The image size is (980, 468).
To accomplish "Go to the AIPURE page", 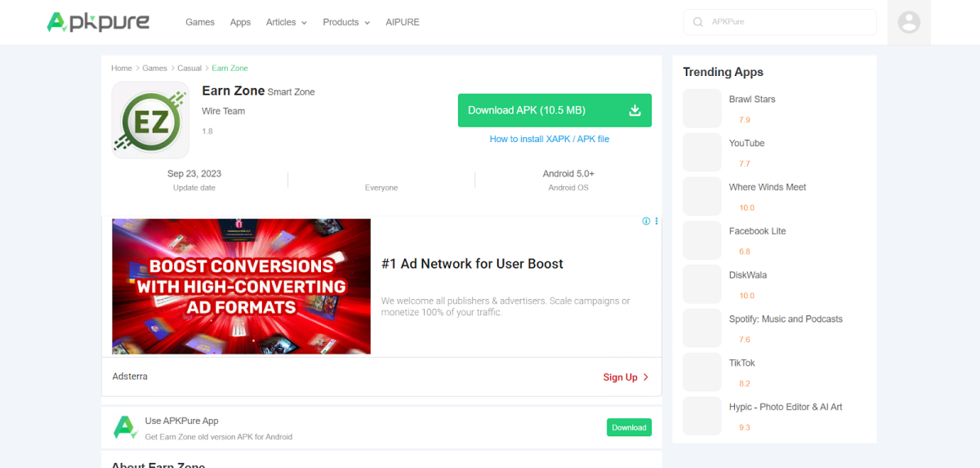I will (x=403, y=22).
